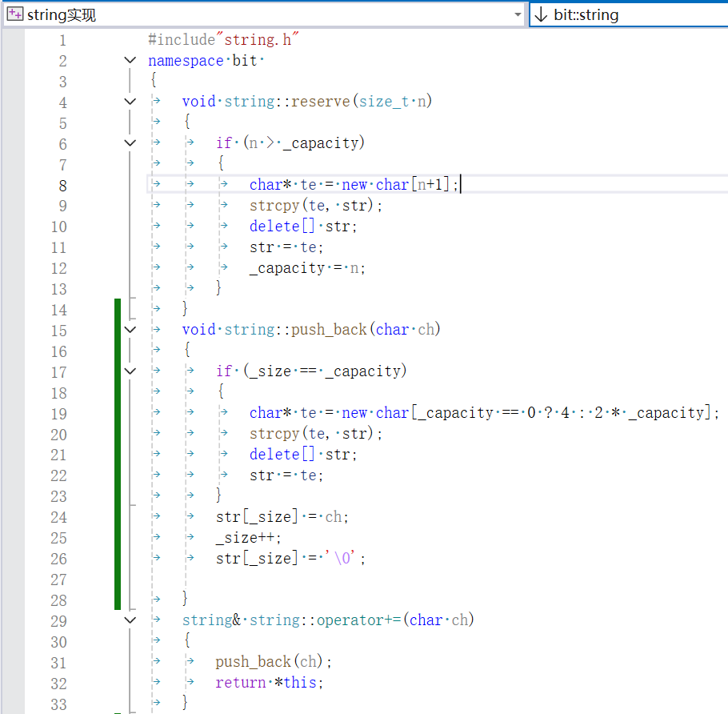Click line number 1 in the margin
The image size is (728, 714).
coord(62,41)
